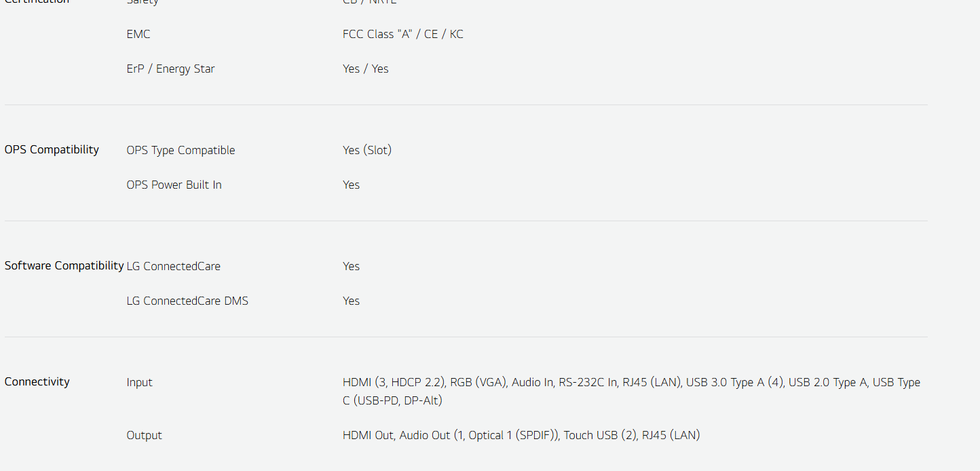Click the EMC specification label
This screenshot has height=471, width=980.
coord(138,34)
